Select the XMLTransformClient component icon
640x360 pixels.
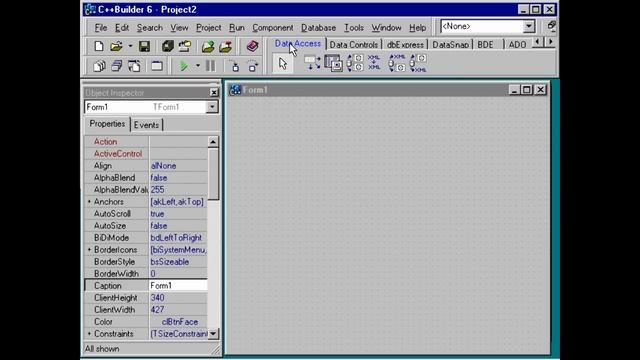click(418, 63)
